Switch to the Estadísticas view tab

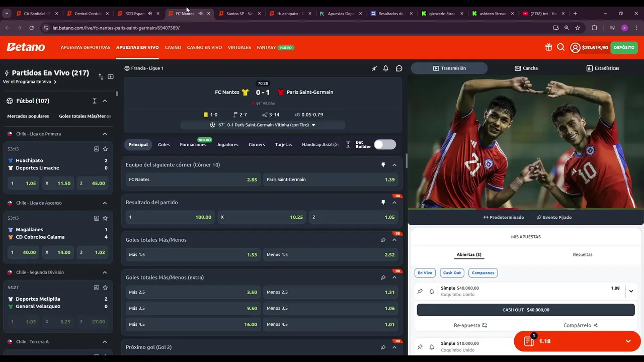[x=603, y=68]
